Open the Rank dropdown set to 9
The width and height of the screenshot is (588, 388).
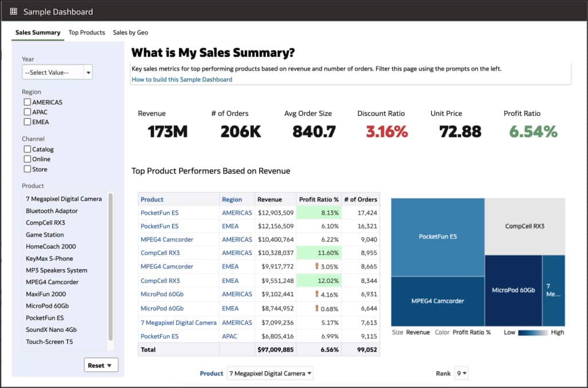point(462,373)
